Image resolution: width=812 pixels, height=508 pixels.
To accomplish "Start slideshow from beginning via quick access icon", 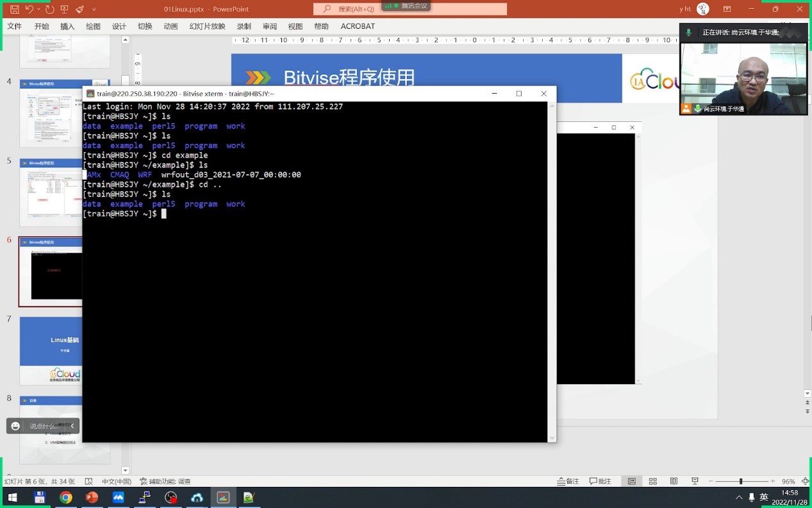I will [x=64, y=10].
